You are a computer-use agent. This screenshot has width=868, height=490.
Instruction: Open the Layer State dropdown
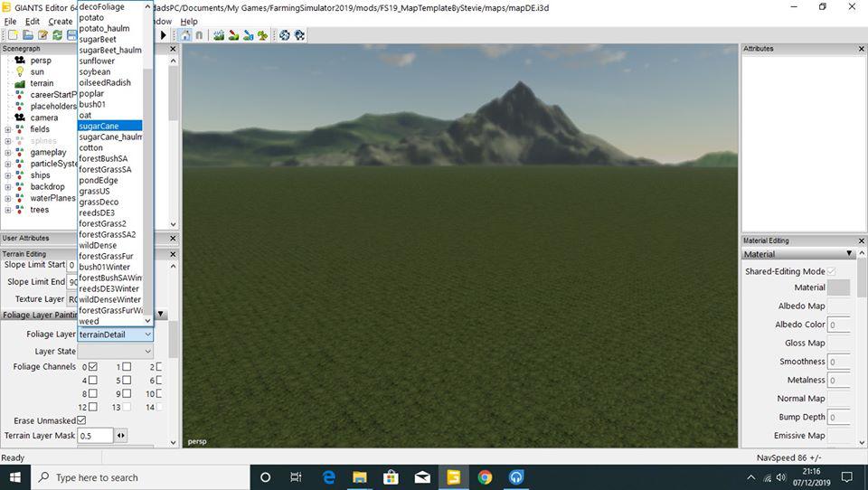click(116, 351)
